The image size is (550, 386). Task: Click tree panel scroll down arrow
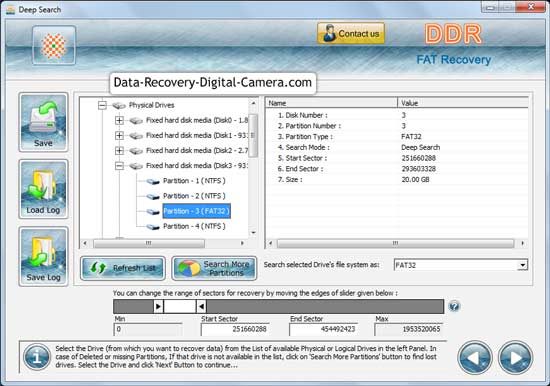pyautogui.click(x=253, y=233)
